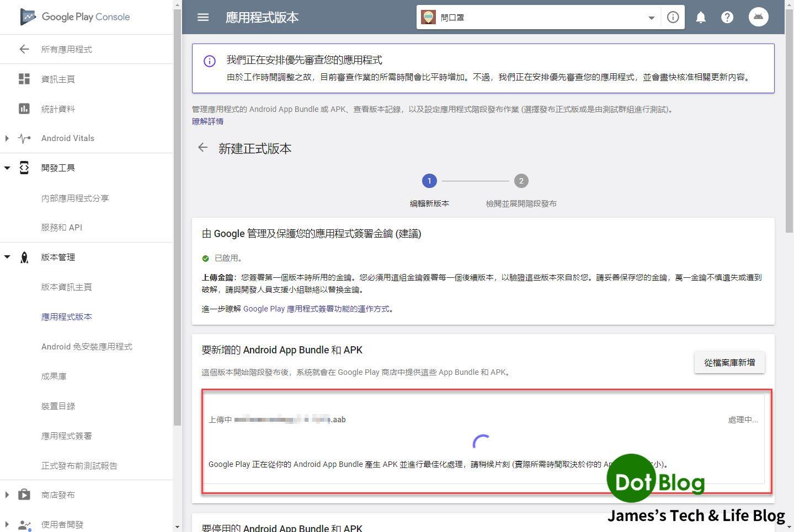Select step 1 編輯新版本
The image size is (794, 532).
coord(429,190)
